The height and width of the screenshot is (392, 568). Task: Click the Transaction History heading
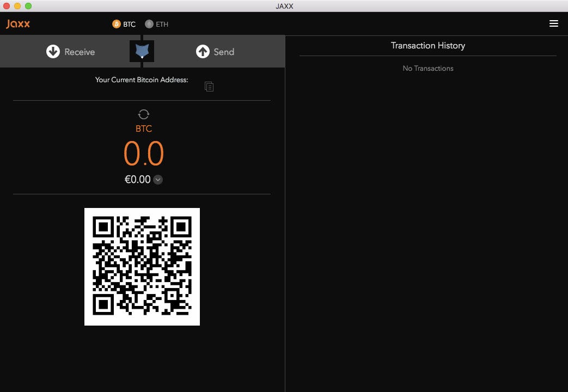click(x=428, y=46)
